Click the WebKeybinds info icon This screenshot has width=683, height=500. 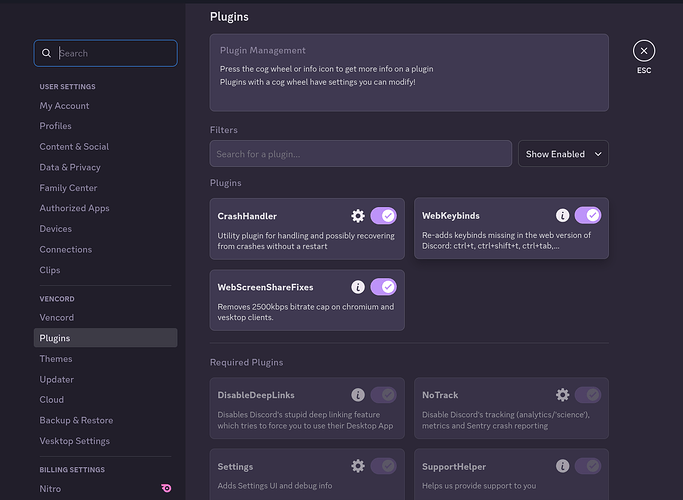point(562,215)
